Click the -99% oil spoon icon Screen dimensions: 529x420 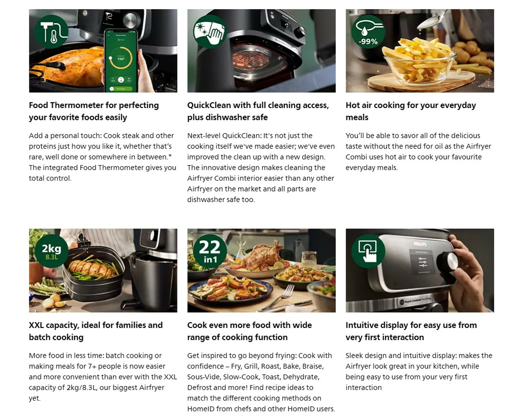tap(368, 32)
